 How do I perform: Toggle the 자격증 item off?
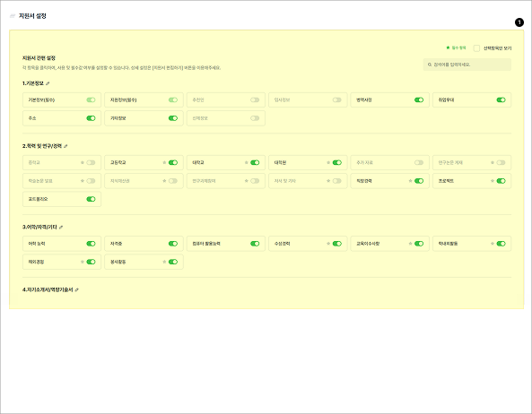[x=173, y=244]
